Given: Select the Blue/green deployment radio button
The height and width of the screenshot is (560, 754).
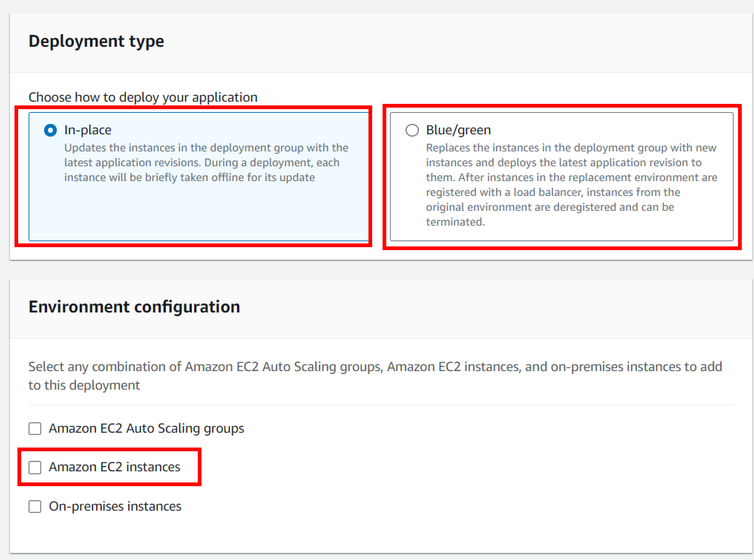Looking at the screenshot, I should tap(412, 130).
